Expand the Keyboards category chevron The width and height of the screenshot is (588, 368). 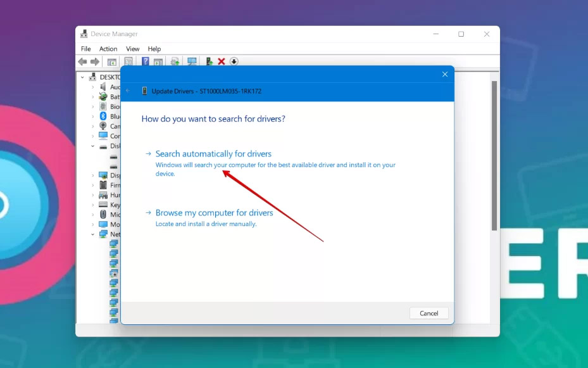tap(92, 205)
